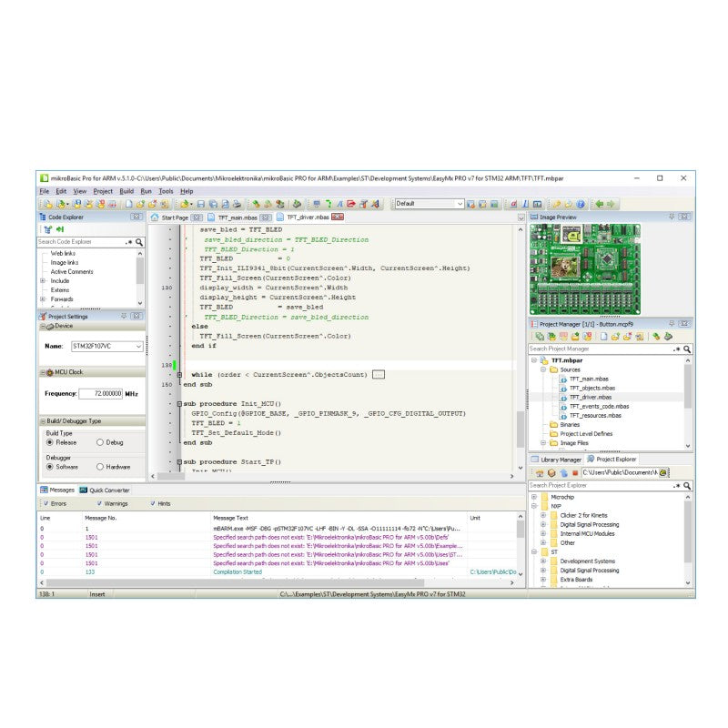Click the Add File icon in Project Manager
The image size is (728, 728).
click(615, 337)
